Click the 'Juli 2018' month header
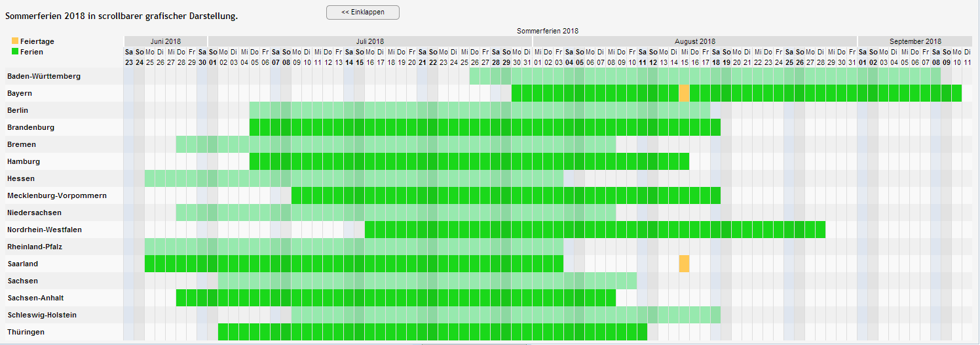The height and width of the screenshot is (345, 980). 370,41
